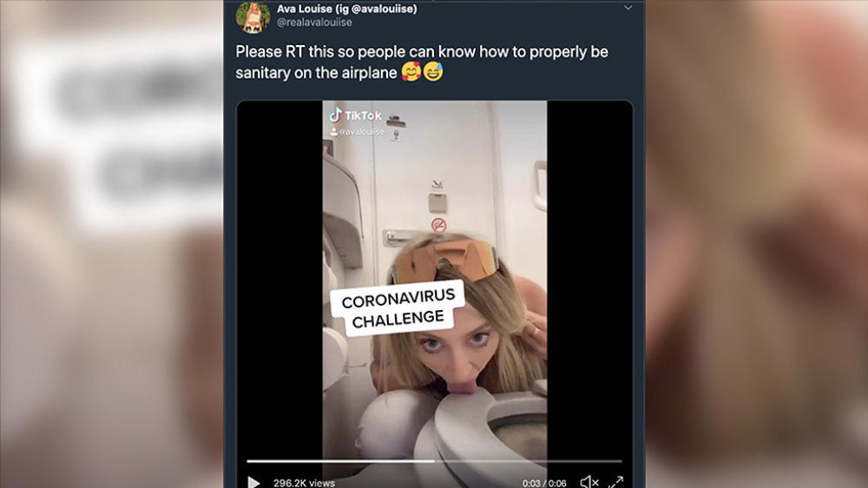
Task: Click the 0:03 / 0:06 time display
Action: [x=544, y=483]
